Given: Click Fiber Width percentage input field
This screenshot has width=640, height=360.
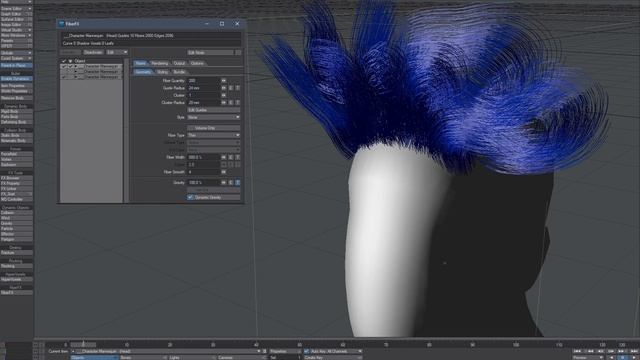Looking at the screenshot, I should pos(204,157).
